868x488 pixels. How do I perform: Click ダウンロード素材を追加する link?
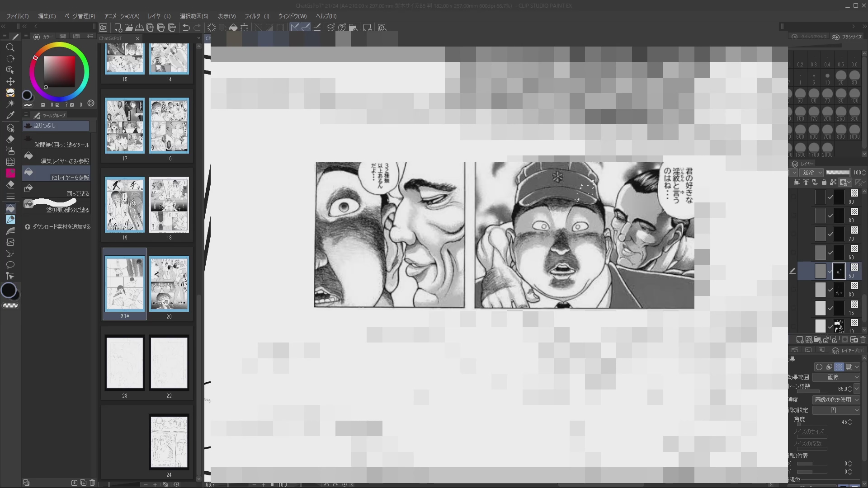(x=61, y=227)
